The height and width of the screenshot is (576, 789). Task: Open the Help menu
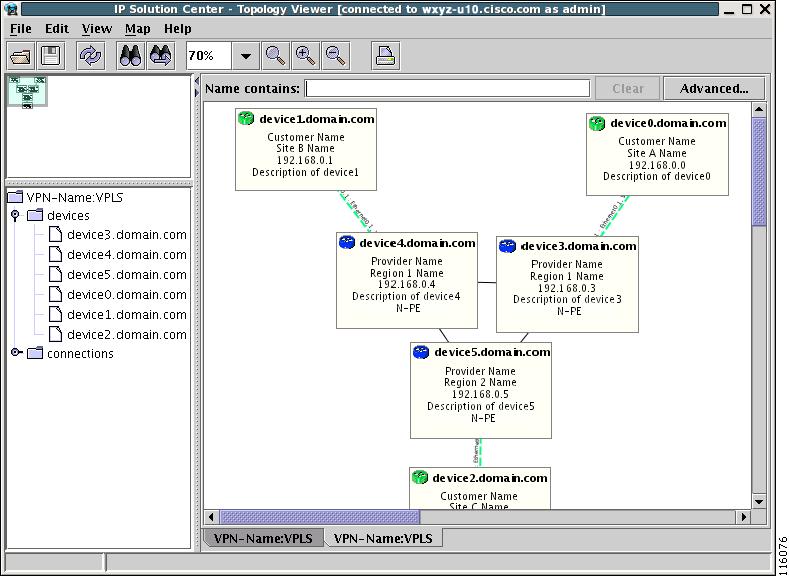tap(178, 29)
